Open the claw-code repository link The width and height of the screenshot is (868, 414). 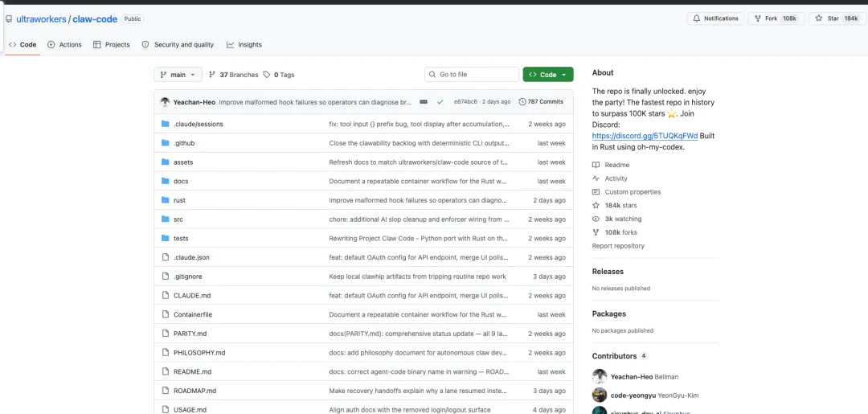(95, 18)
